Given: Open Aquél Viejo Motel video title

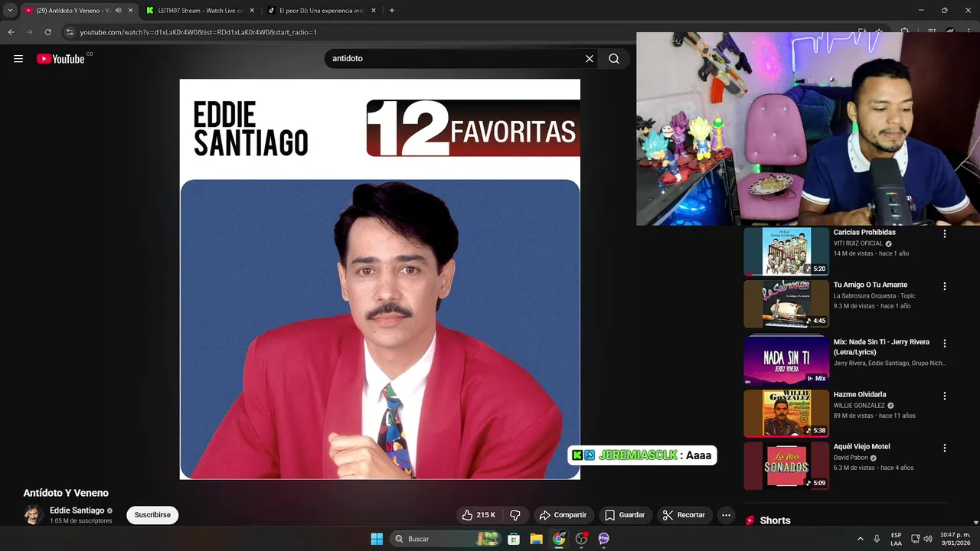Looking at the screenshot, I should point(861,447).
